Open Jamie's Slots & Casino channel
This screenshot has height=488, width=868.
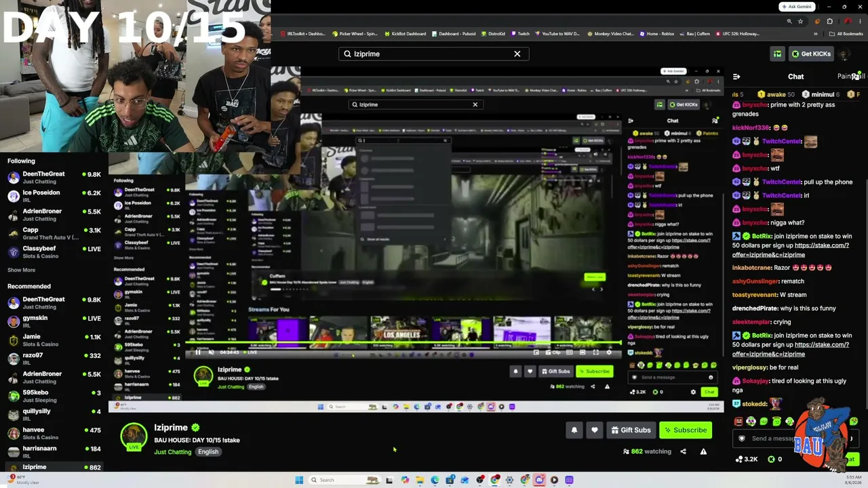click(x=54, y=340)
